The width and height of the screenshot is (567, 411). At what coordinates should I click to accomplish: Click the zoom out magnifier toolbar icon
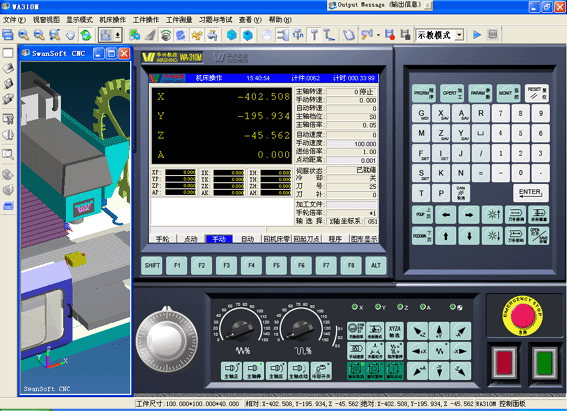(39, 35)
